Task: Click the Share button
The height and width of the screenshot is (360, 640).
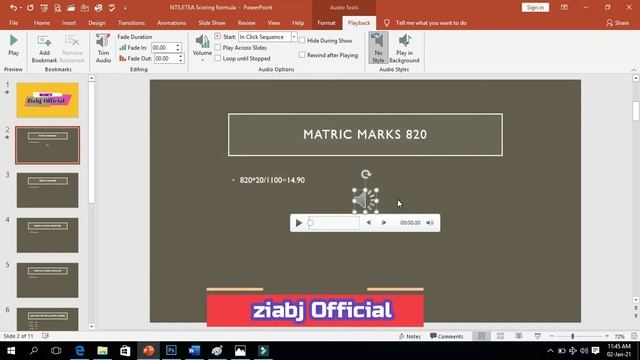Action: click(617, 23)
